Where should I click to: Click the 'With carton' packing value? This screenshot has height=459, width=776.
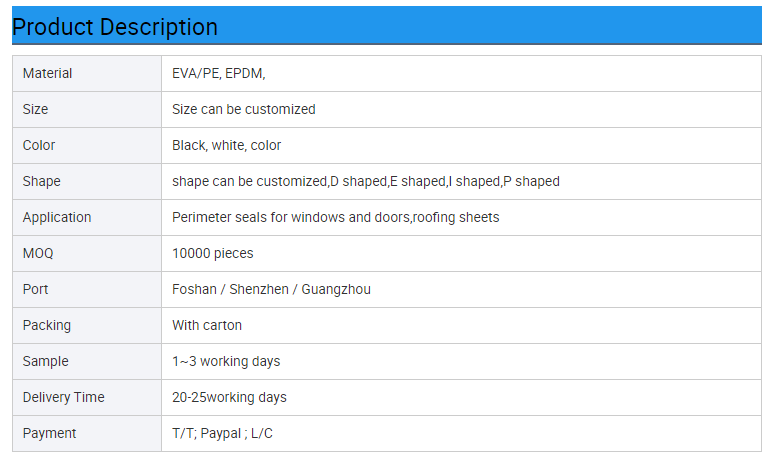[x=207, y=325]
